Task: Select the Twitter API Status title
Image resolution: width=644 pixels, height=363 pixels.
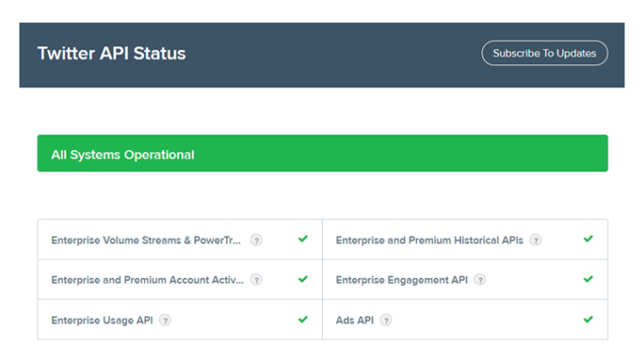Action: pos(112,53)
